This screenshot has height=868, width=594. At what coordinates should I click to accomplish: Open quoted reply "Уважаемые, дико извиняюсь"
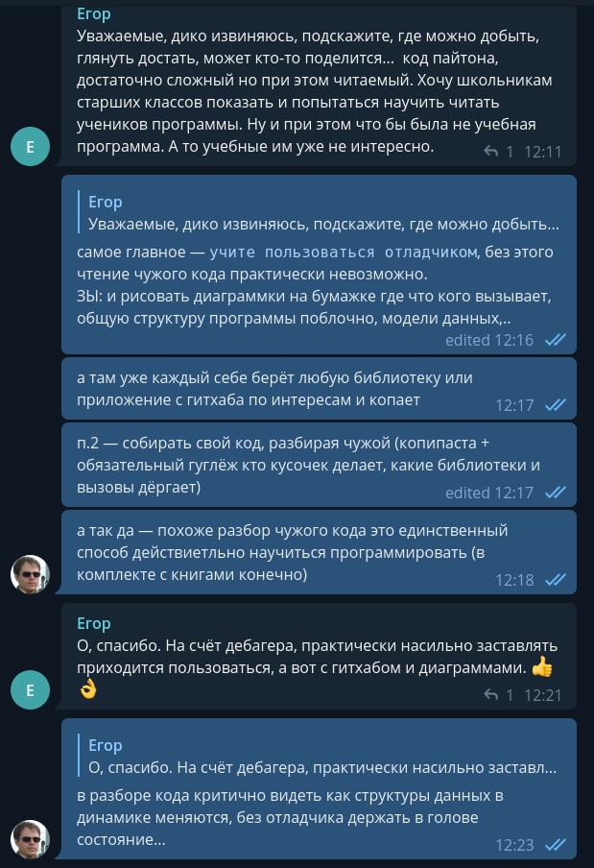click(320, 212)
